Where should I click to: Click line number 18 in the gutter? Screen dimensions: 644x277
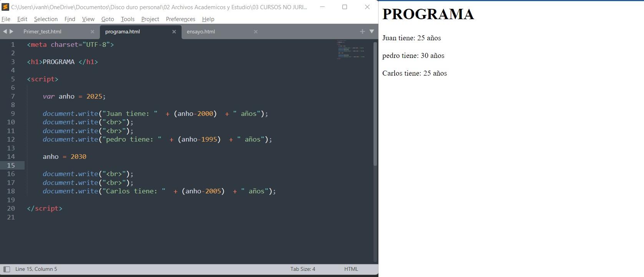click(x=11, y=191)
